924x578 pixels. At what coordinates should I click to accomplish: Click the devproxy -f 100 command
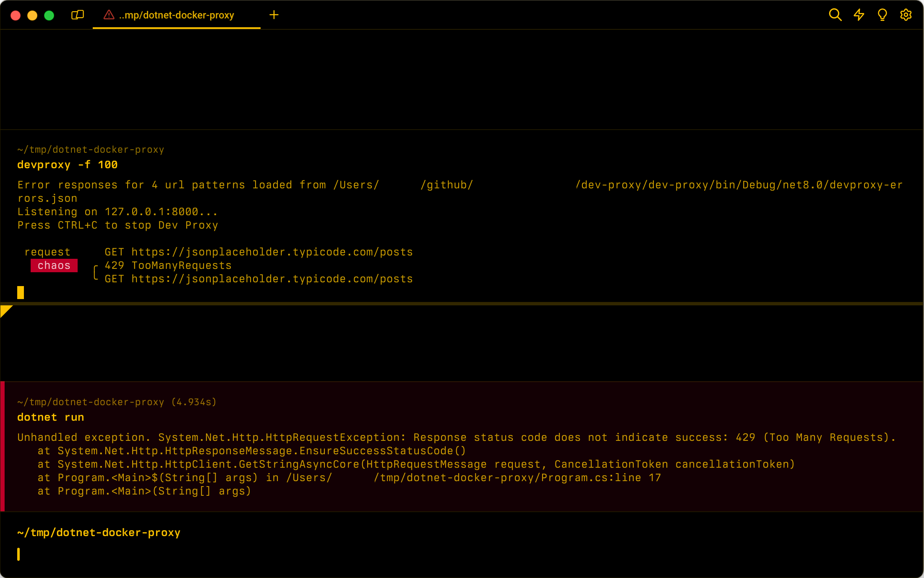(67, 165)
